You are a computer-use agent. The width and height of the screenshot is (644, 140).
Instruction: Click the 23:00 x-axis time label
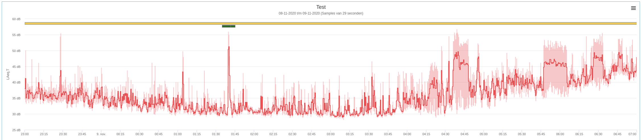point(25,134)
